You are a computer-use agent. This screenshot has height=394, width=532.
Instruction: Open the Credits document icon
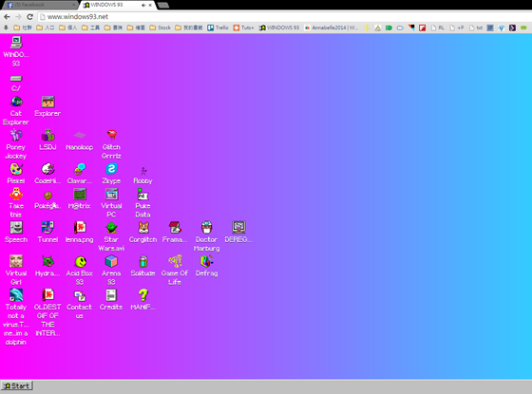click(111, 295)
